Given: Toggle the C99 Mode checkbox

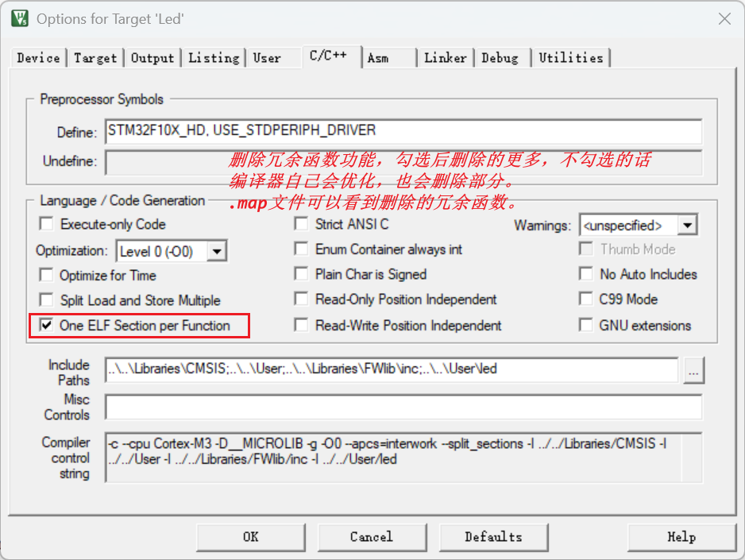Looking at the screenshot, I should [586, 300].
